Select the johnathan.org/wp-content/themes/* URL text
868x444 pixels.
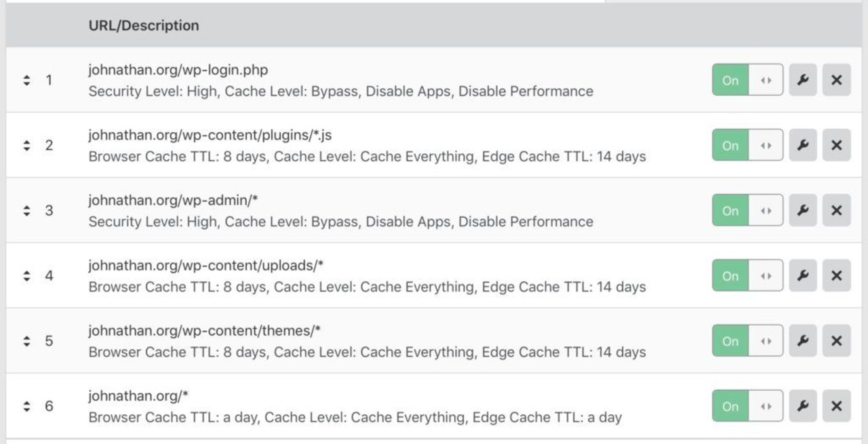pos(204,331)
